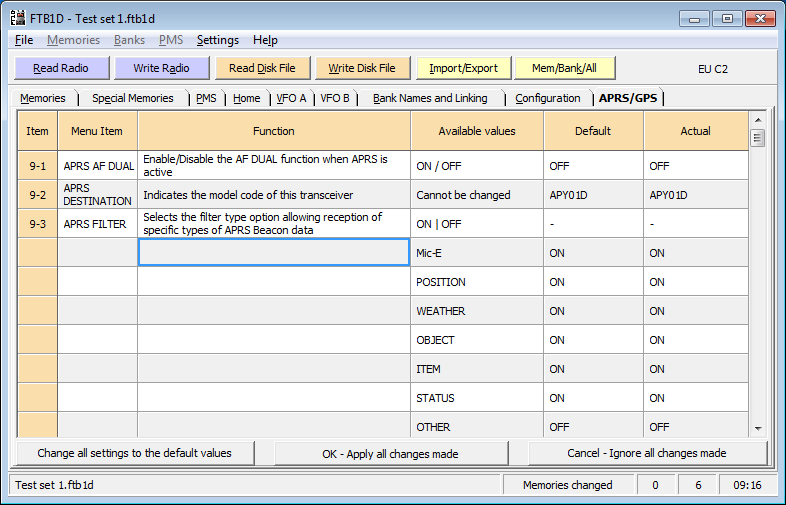Click the APRS DESTINATION menu item cell
This screenshot has height=505, width=786.
pos(98,195)
